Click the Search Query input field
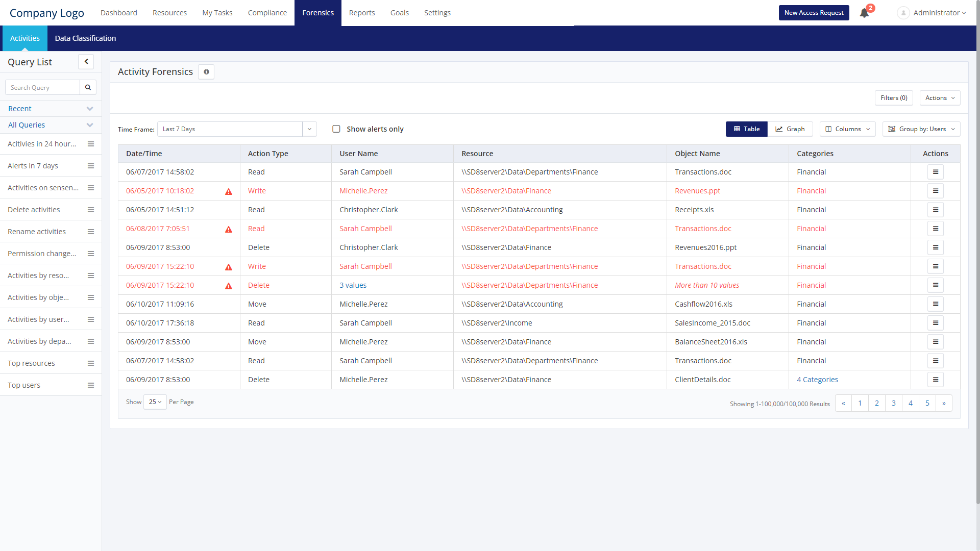Image resolution: width=980 pixels, height=551 pixels. pos(43,87)
